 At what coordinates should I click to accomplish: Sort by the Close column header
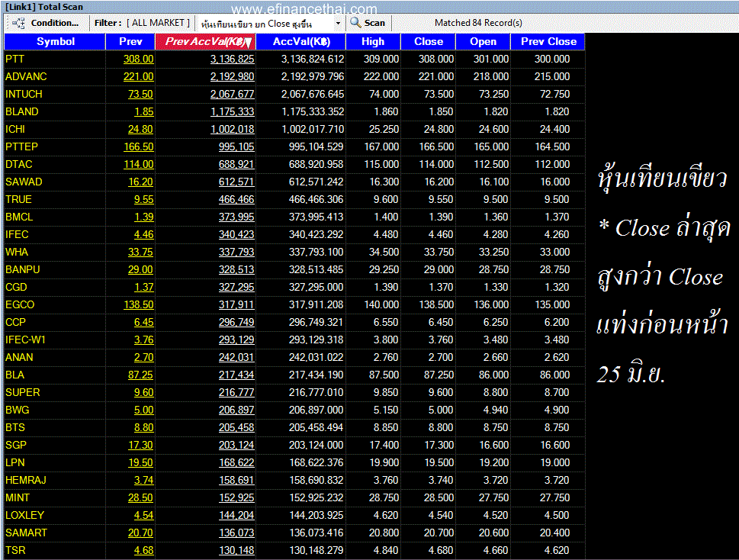(429, 41)
